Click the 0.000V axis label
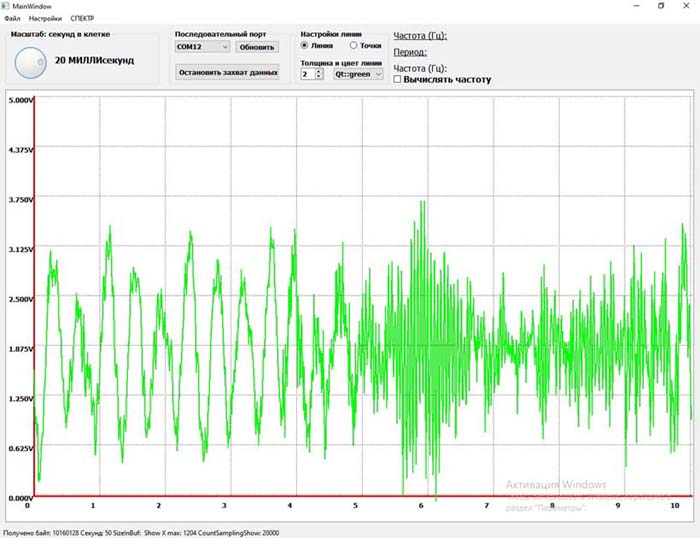Image resolution: width=700 pixels, height=538 pixels. point(21,498)
